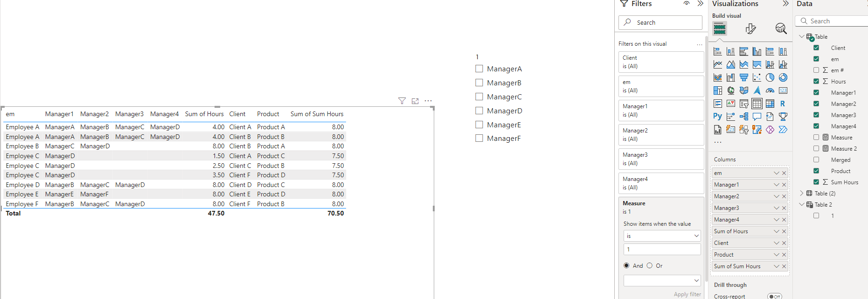The height and width of the screenshot is (299, 868).
Task: Select the globe Map visual
Action: [731, 90]
